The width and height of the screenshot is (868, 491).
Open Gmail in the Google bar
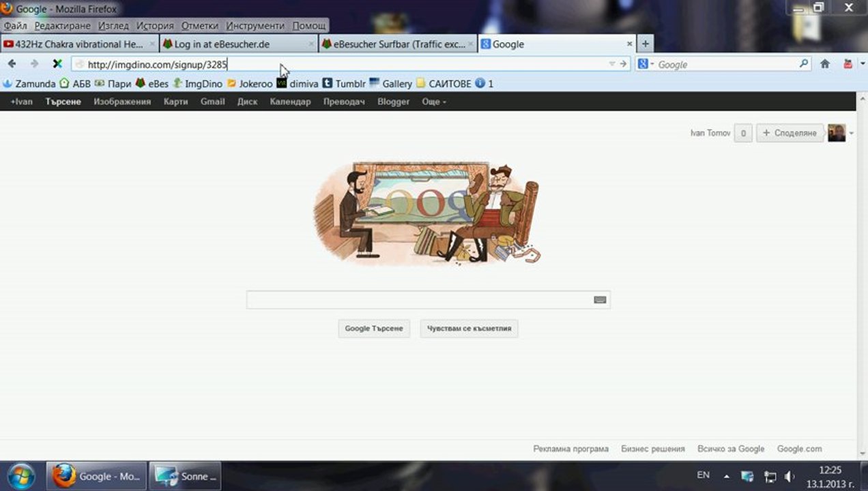tap(212, 102)
